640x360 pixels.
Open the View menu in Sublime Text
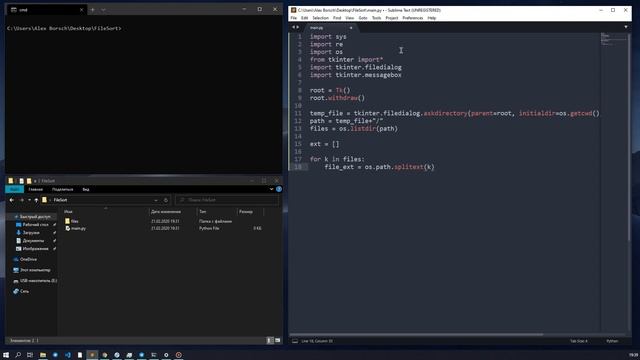(350, 18)
